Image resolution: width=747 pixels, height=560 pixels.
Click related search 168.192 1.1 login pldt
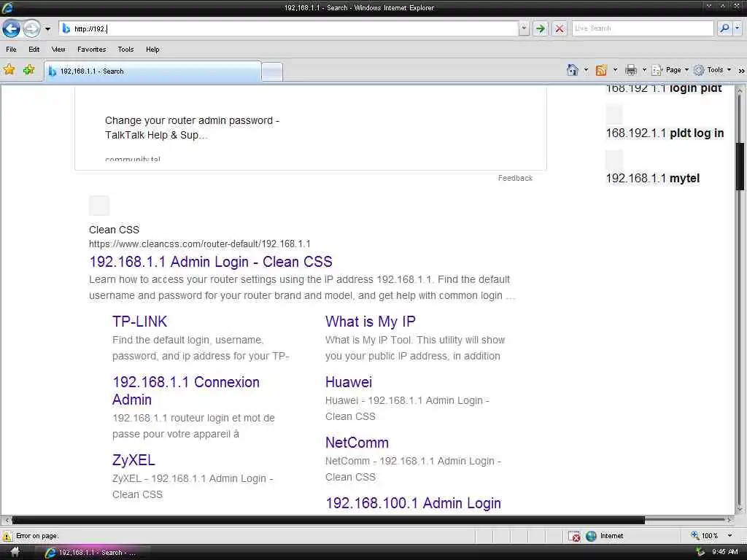pyautogui.click(x=664, y=88)
